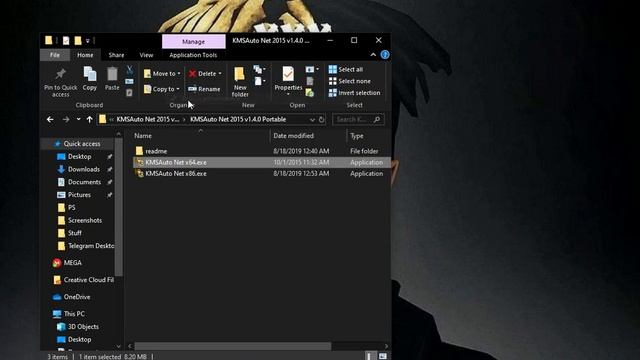Click the Select none ribbon button
The image size is (640, 360).
(350, 81)
